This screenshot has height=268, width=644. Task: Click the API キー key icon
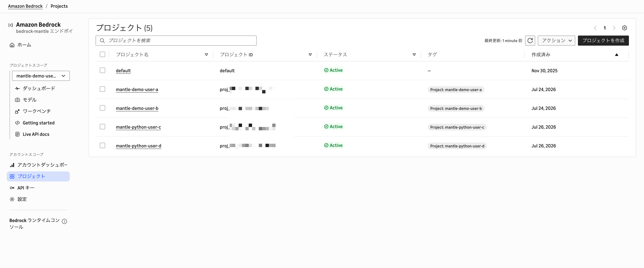coord(12,188)
